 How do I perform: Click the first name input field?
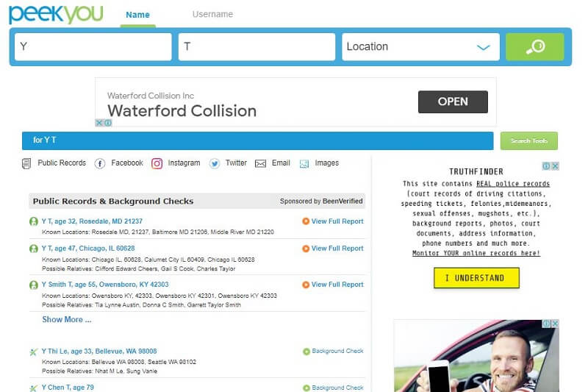click(x=93, y=47)
